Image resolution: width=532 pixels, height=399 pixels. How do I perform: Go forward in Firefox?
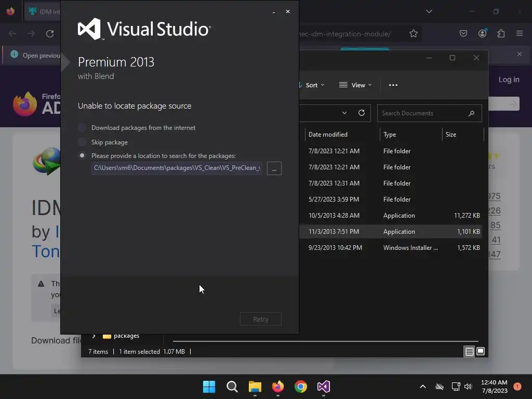[x=31, y=34]
